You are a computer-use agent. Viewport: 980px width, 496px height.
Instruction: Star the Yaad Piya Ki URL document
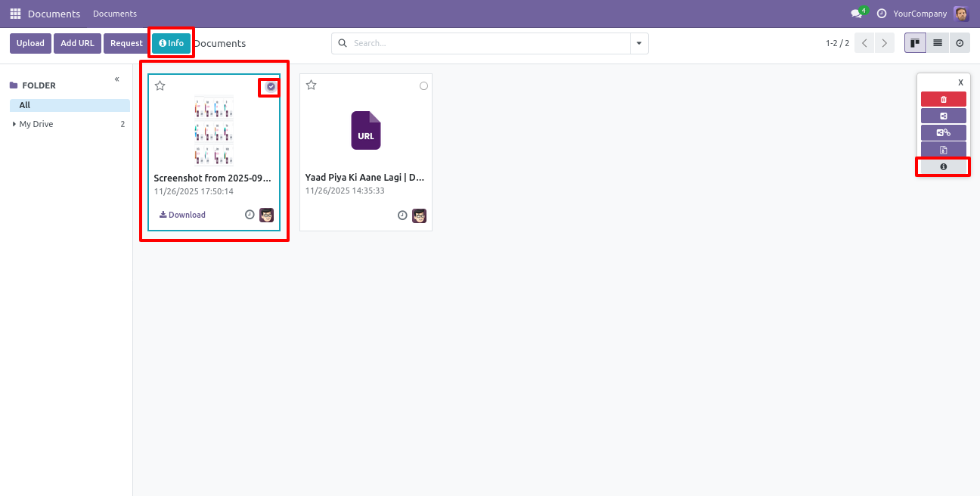(x=312, y=85)
